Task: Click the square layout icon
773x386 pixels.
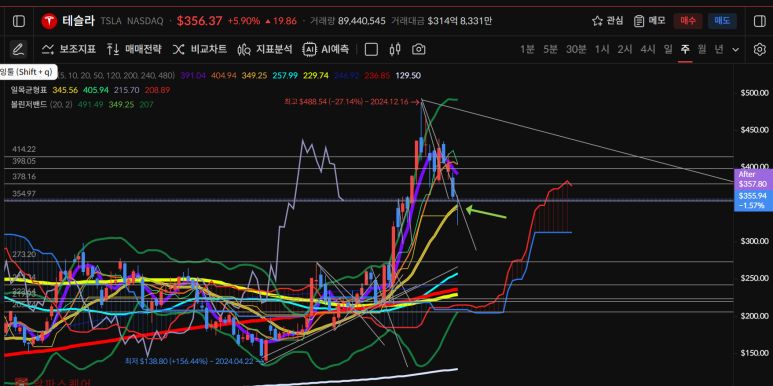Action: tap(371, 49)
